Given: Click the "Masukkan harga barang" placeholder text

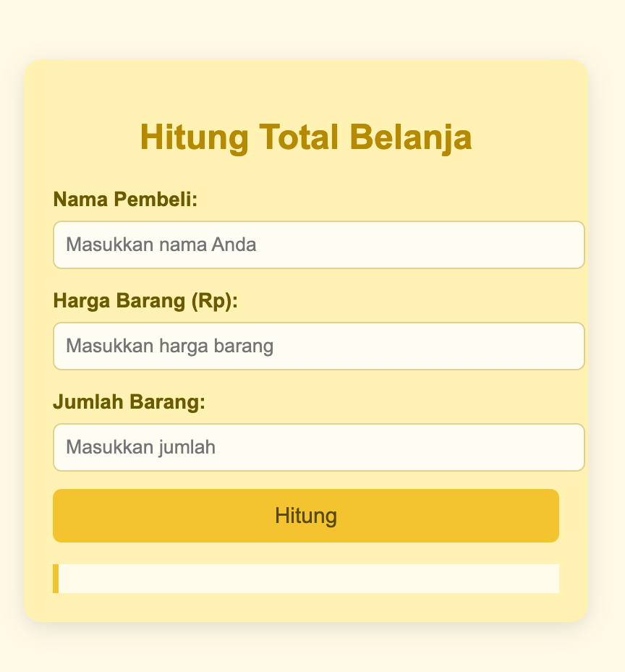Looking at the screenshot, I should [169, 346].
